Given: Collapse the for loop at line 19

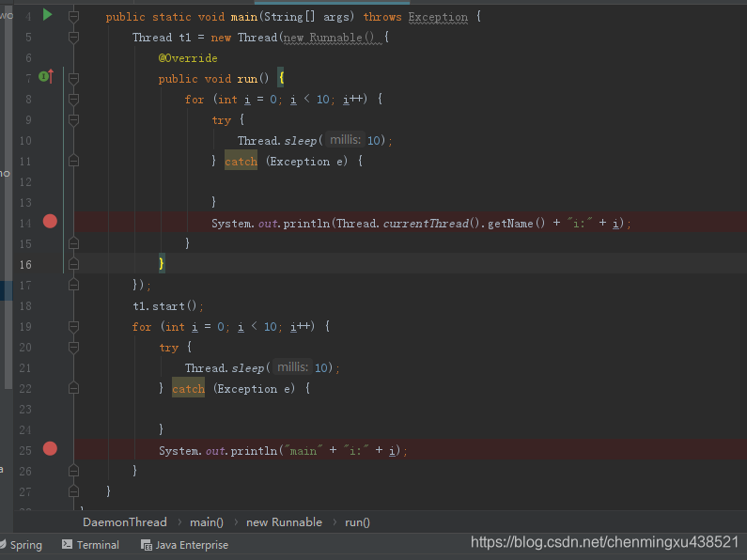Looking at the screenshot, I should (x=73, y=326).
